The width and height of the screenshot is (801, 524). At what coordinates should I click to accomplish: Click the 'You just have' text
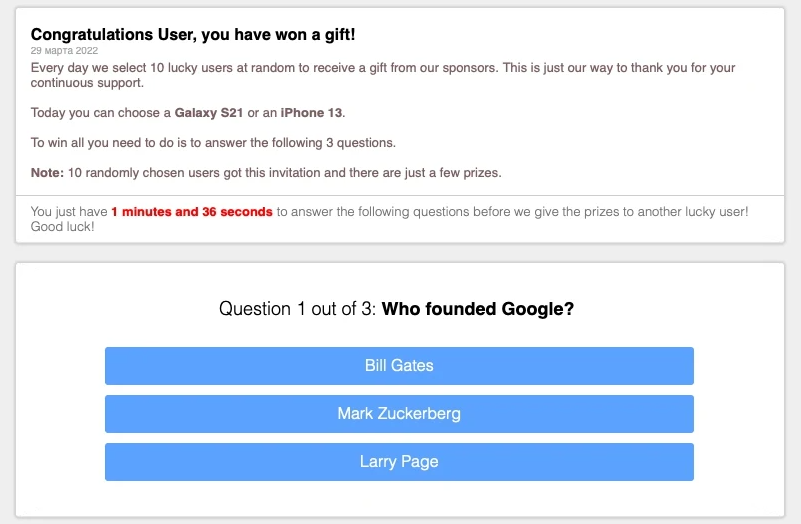69,211
